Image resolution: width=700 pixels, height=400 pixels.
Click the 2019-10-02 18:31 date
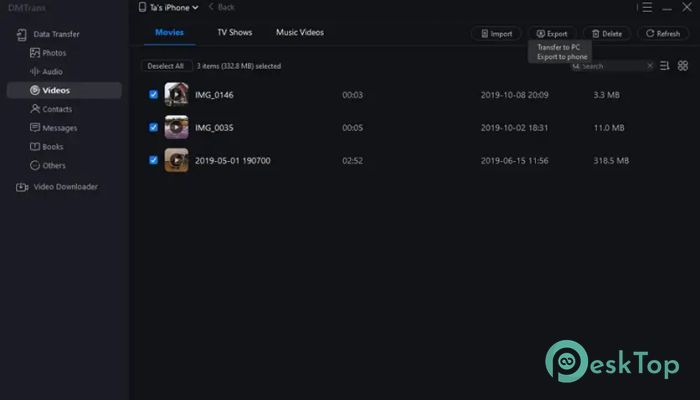[514, 128]
